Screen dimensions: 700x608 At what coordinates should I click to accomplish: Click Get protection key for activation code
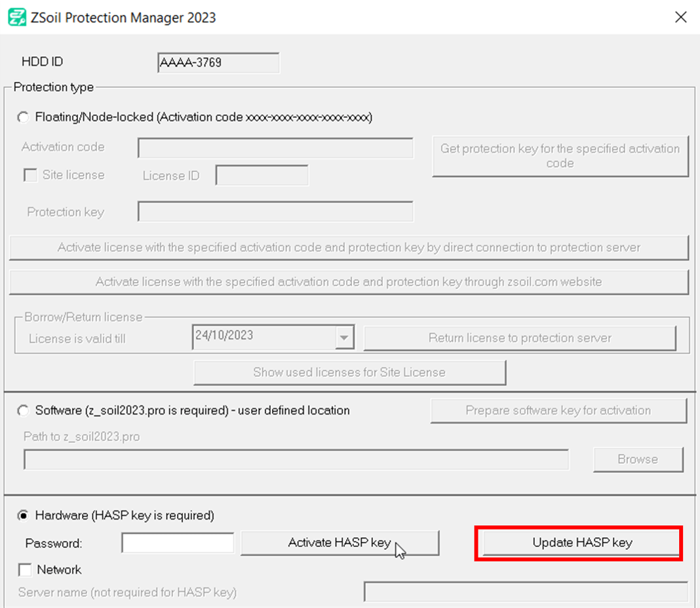(560, 156)
